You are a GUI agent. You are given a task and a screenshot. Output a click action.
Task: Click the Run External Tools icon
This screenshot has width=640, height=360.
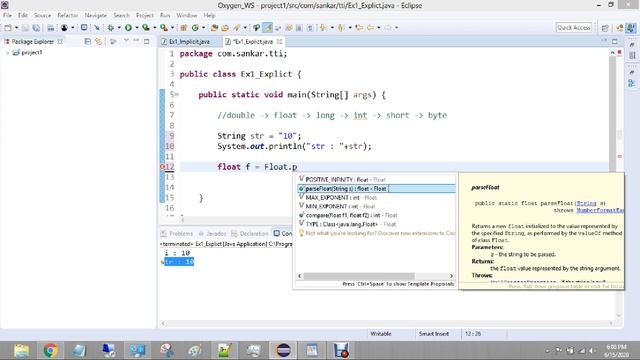click(164, 28)
